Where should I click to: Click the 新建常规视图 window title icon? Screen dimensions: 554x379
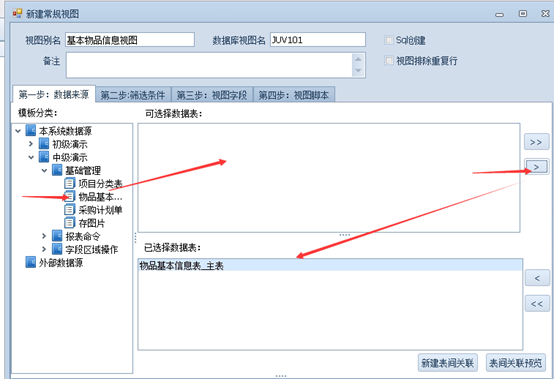17,13
